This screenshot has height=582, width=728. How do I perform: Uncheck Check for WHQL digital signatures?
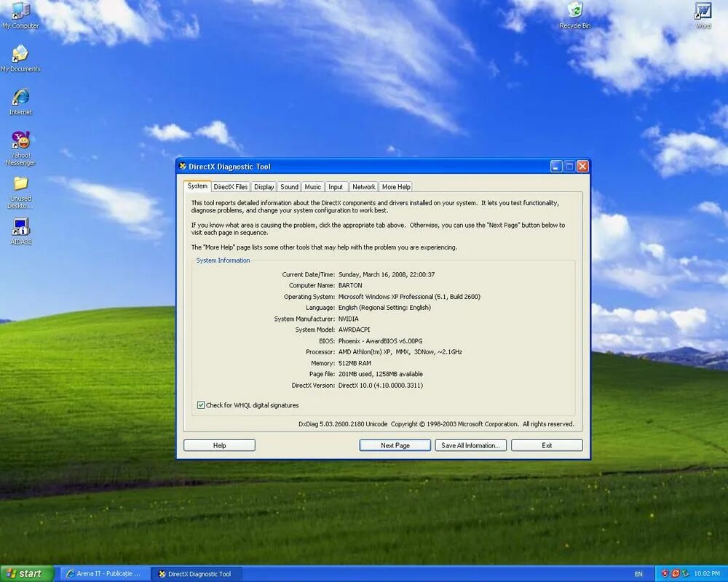point(201,405)
